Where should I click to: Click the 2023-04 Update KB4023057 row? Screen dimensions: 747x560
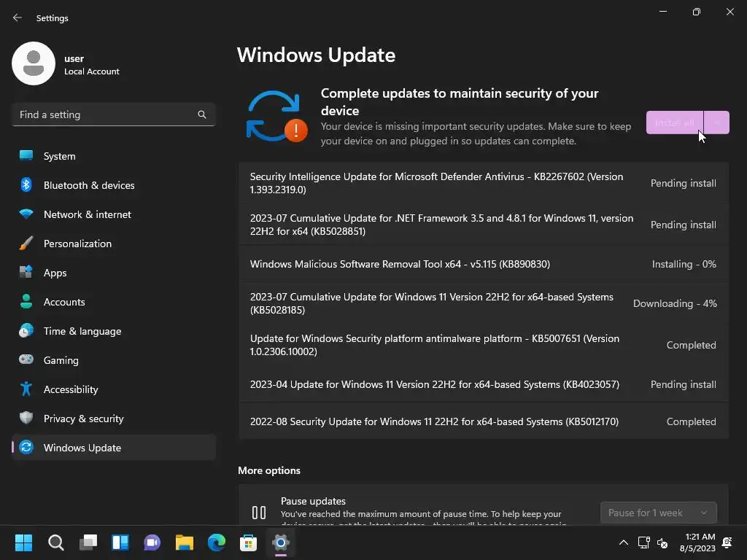point(484,384)
